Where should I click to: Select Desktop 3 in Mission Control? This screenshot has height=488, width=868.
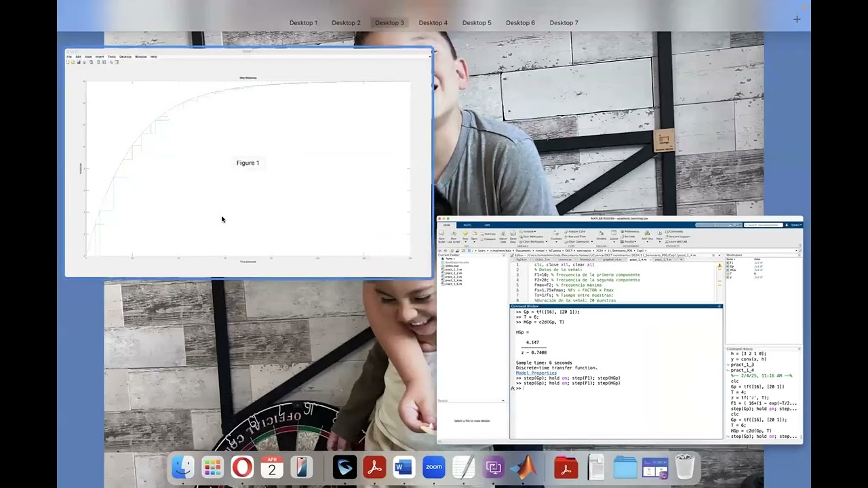[389, 22]
